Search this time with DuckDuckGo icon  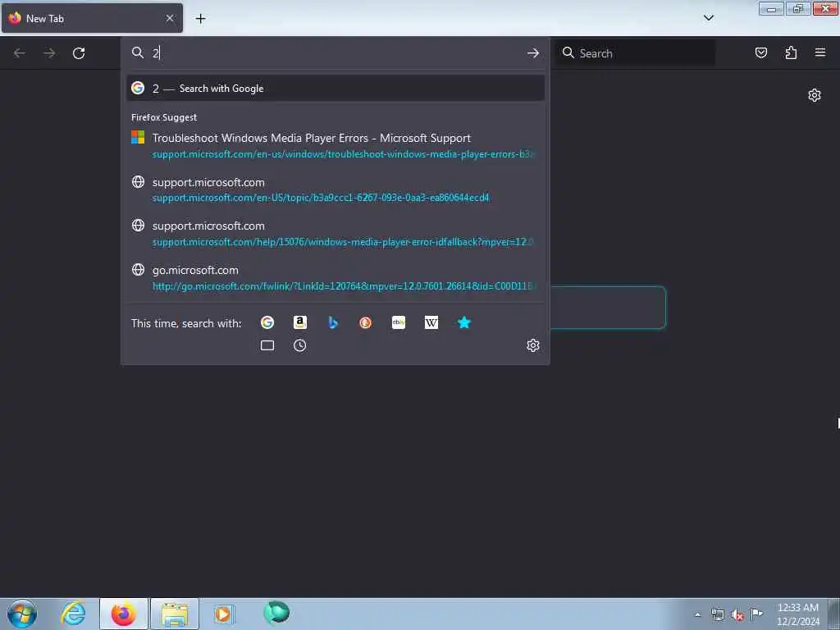coord(365,322)
